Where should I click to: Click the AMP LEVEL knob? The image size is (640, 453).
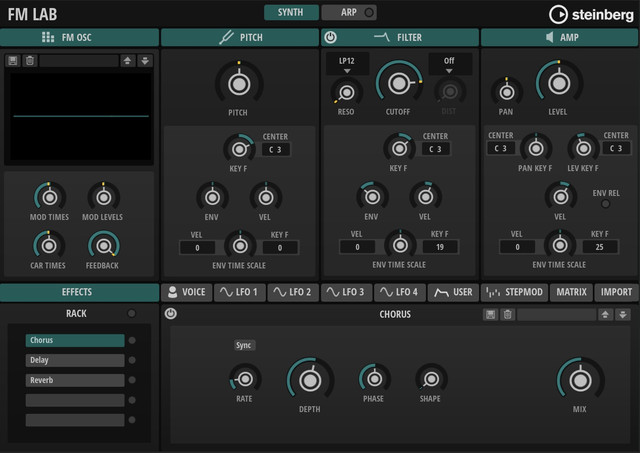coord(559,83)
